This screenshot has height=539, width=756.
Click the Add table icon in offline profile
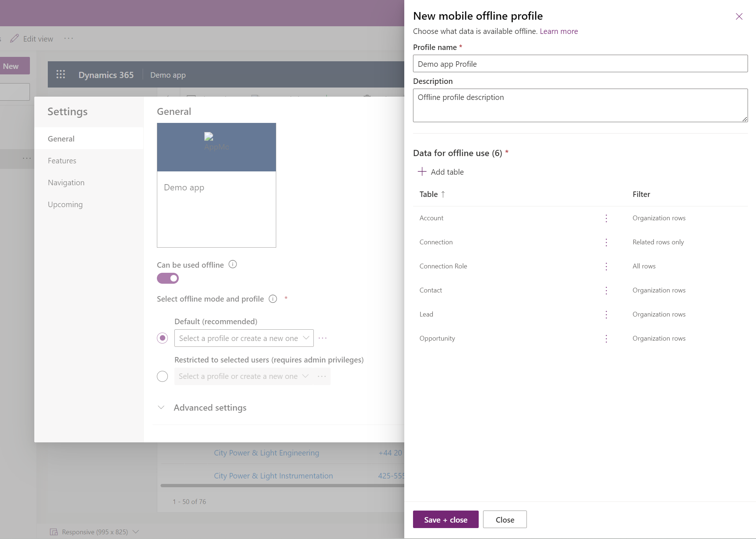(x=421, y=171)
